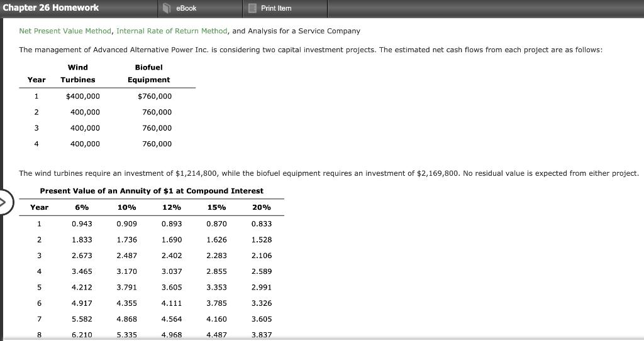
Task: Select annuity factor 5.582
Action: tap(82, 319)
